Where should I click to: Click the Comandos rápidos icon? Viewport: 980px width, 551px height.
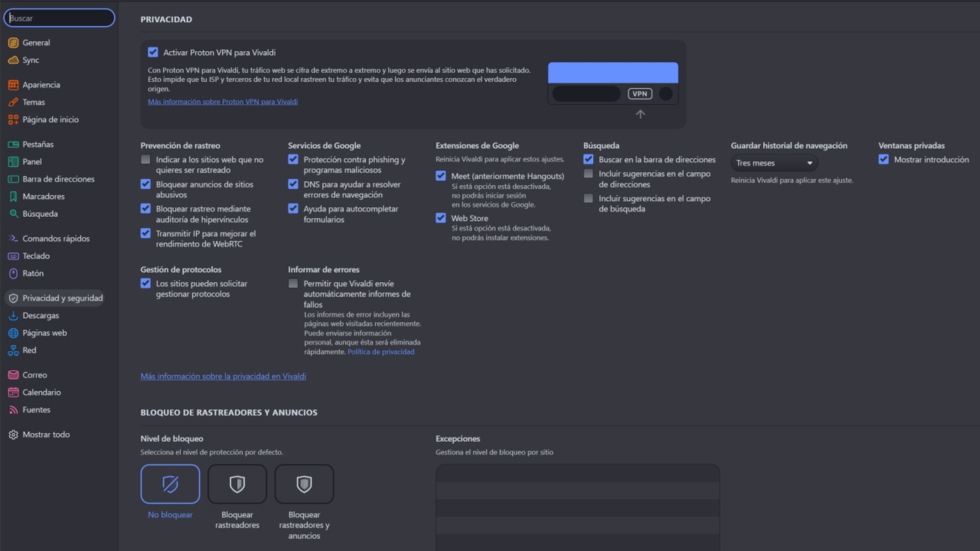(13, 239)
